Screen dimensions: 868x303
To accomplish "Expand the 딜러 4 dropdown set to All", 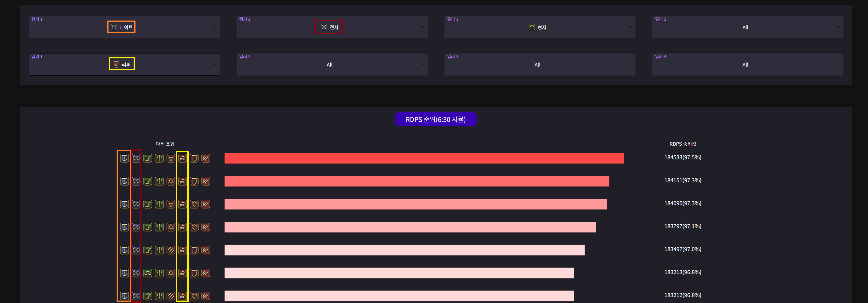I will pyautogui.click(x=748, y=64).
